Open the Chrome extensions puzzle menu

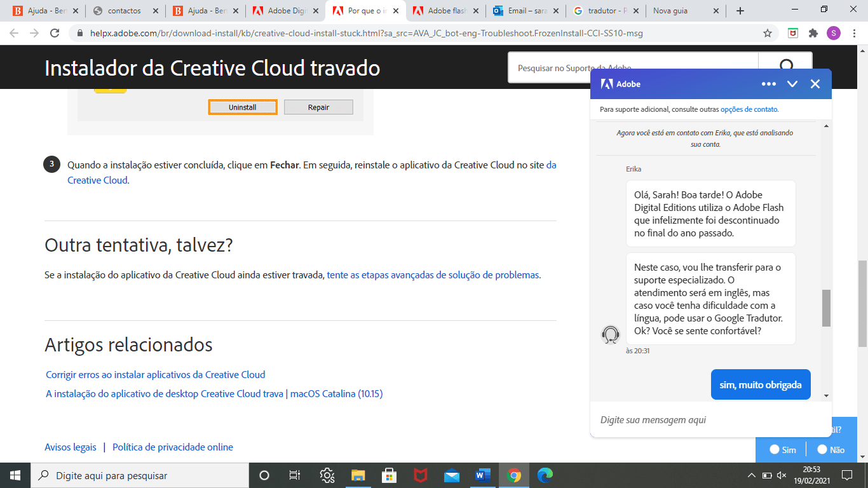pos(813,33)
